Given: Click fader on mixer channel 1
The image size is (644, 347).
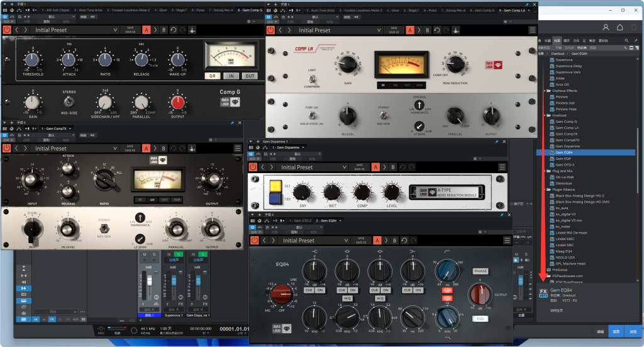Looking at the screenshot, I should (150, 281).
